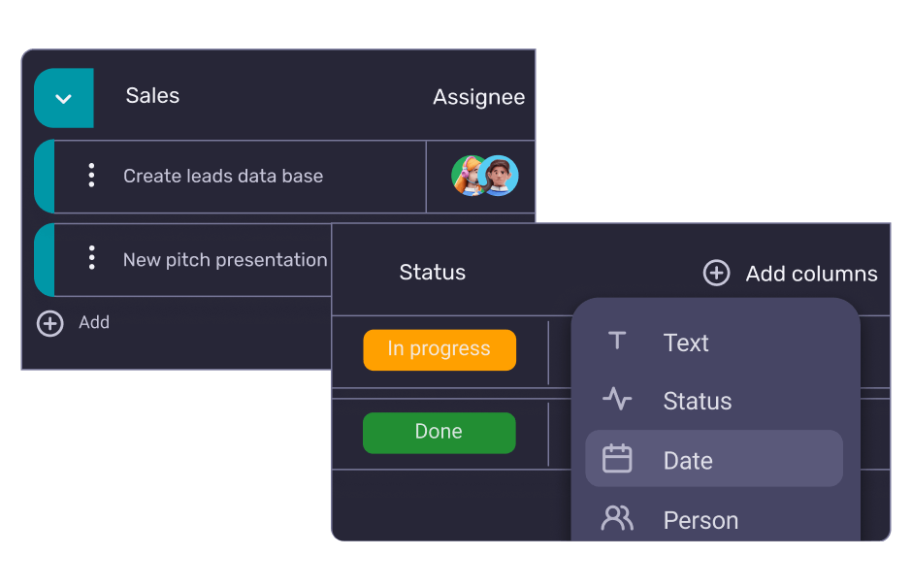
Task: Click the plus circle icon beside Add
Action: tap(49, 323)
